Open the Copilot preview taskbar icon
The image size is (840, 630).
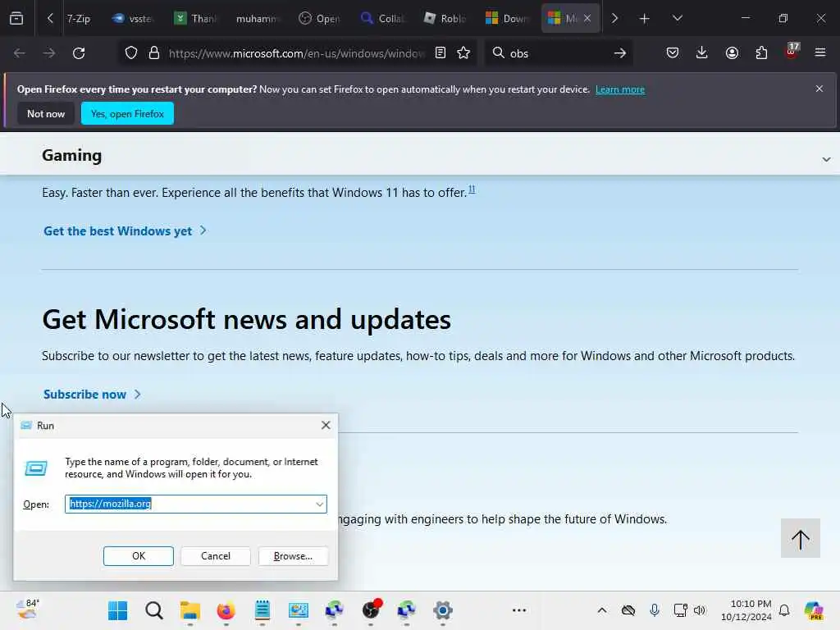coord(815,610)
